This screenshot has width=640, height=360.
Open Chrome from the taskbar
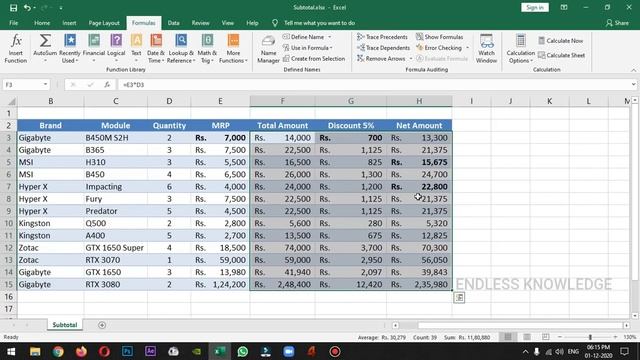pyautogui.click(x=58, y=351)
